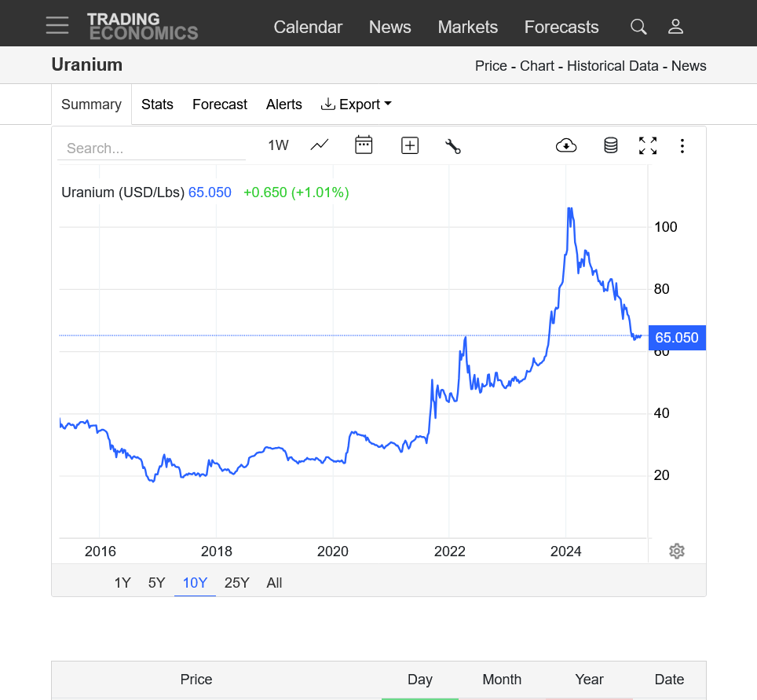Click the plus icon to compare
This screenshot has height=700, width=757.
tap(410, 145)
